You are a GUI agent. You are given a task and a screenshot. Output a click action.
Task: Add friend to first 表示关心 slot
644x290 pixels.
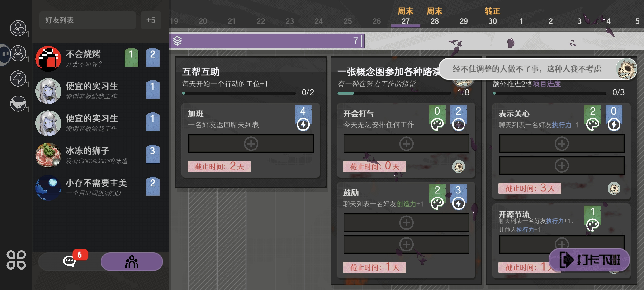pos(562,144)
